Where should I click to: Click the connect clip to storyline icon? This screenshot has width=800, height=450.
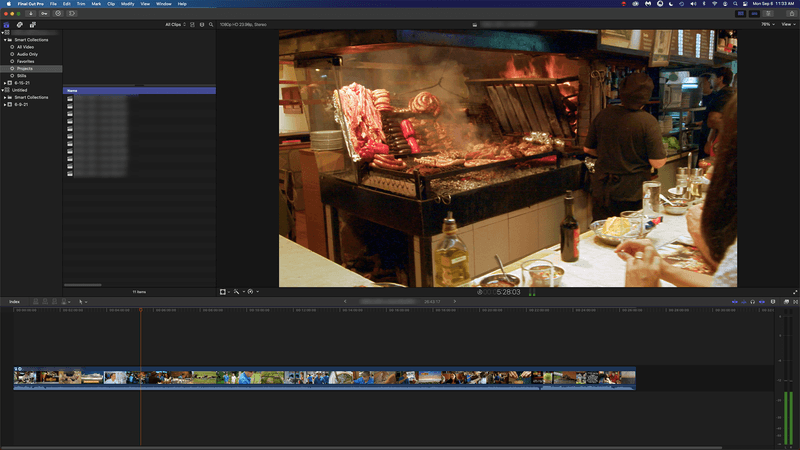pyautogui.click(x=36, y=302)
